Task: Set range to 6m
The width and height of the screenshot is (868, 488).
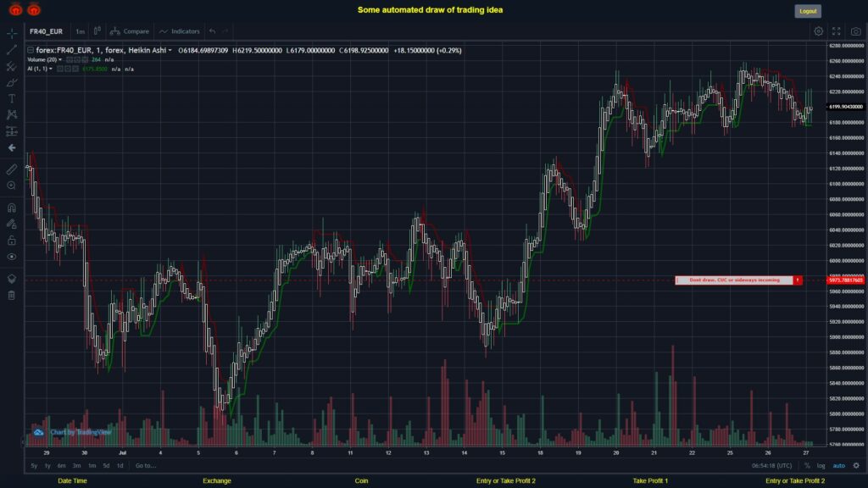Action: (x=61, y=466)
